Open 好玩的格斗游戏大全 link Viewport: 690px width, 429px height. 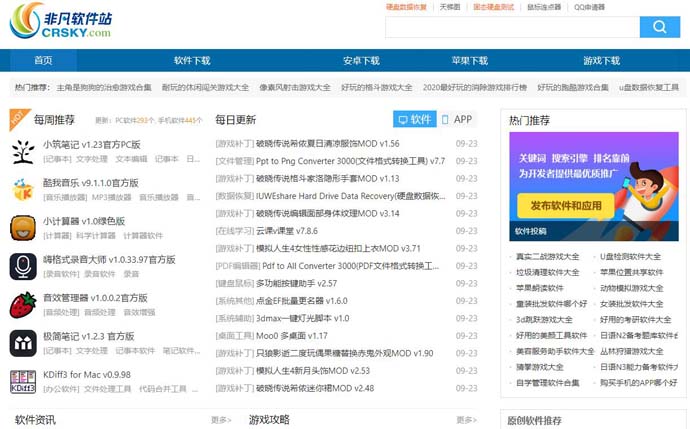pos(377,87)
